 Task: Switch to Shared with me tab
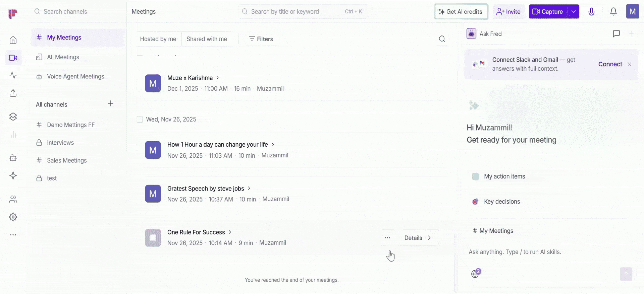[207, 39]
